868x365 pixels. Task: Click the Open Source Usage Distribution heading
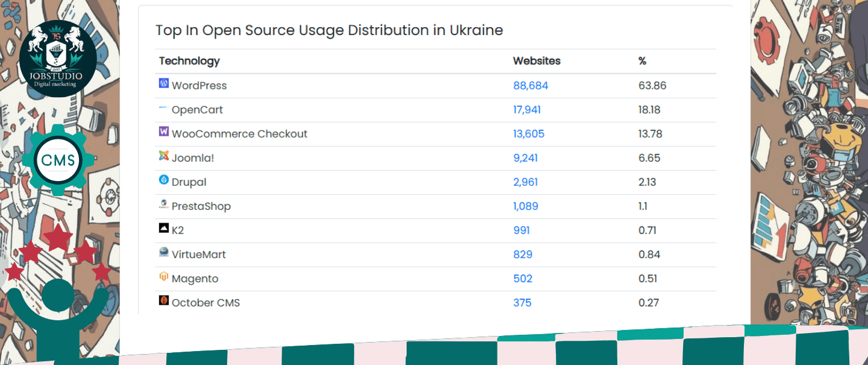pos(329,30)
